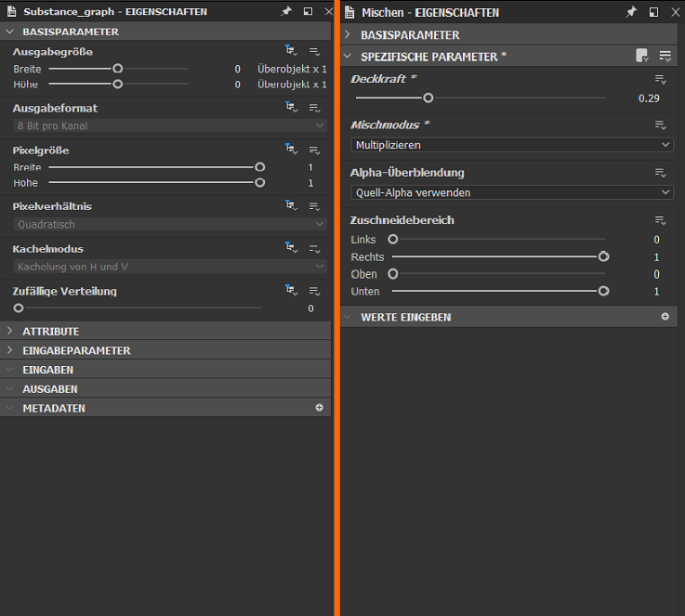Click the Zuschneidebereich Links slider handle

click(393, 239)
